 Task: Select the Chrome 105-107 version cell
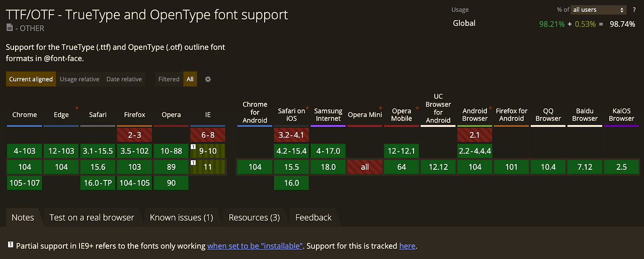[24, 183]
